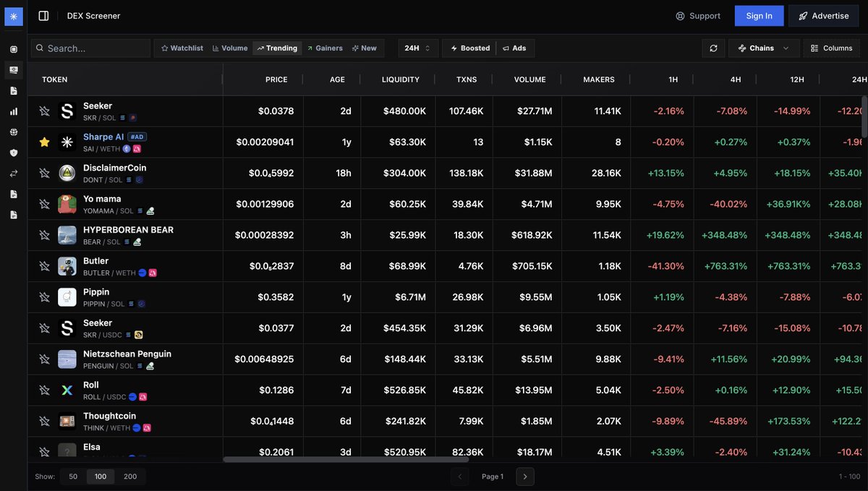
Task: Click the HYPERBOREAN BEAR token image
Action: coord(67,235)
